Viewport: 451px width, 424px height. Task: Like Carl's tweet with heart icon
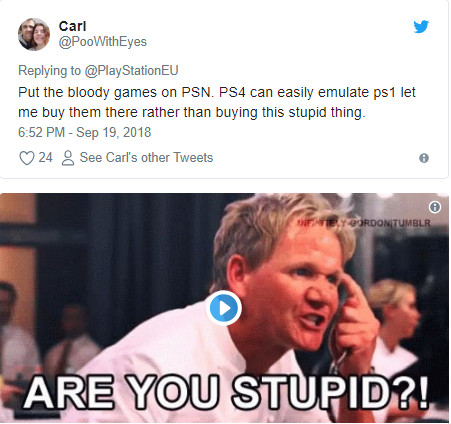pyautogui.click(x=27, y=158)
